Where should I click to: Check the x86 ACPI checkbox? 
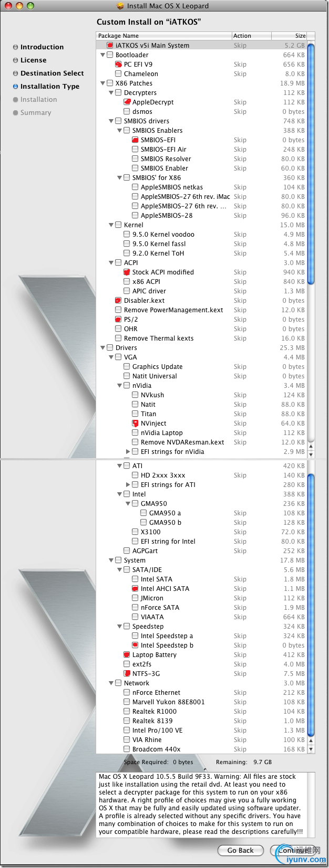tap(127, 282)
